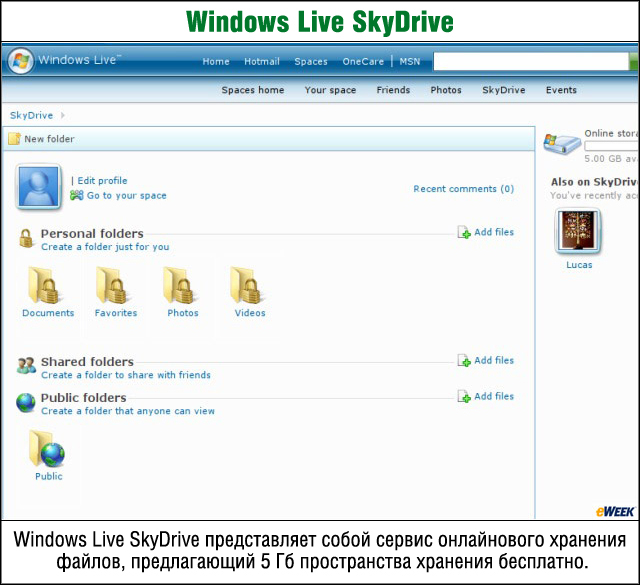Screen dimensions: 640x585
Task: Click the Public folders globe icon
Action: [26, 402]
